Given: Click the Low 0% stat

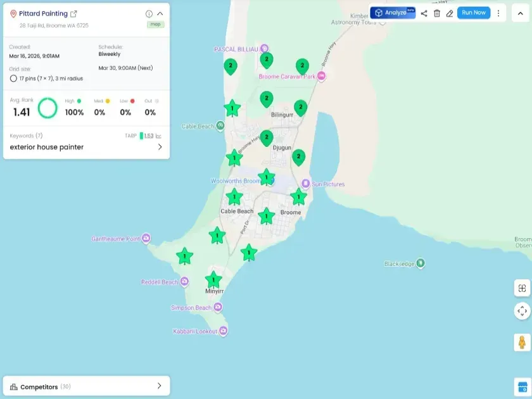Looking at the screenshot, I should [127, 108].
